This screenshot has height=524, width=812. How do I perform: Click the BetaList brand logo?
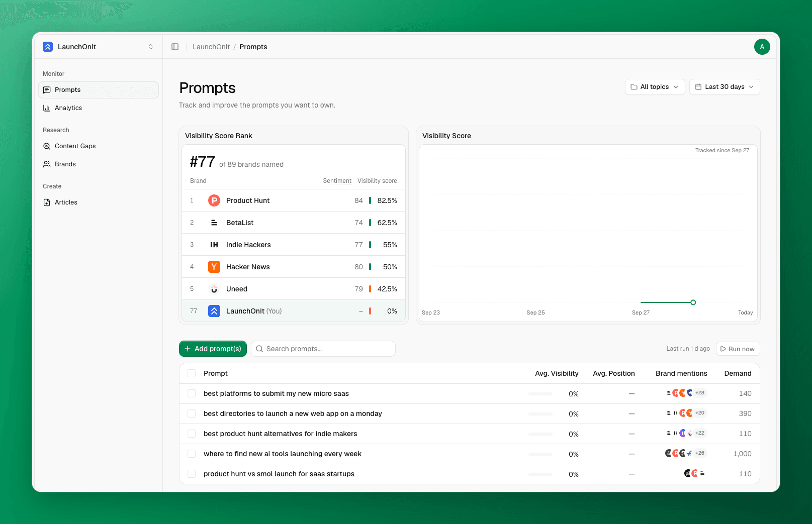pos(214,223)
